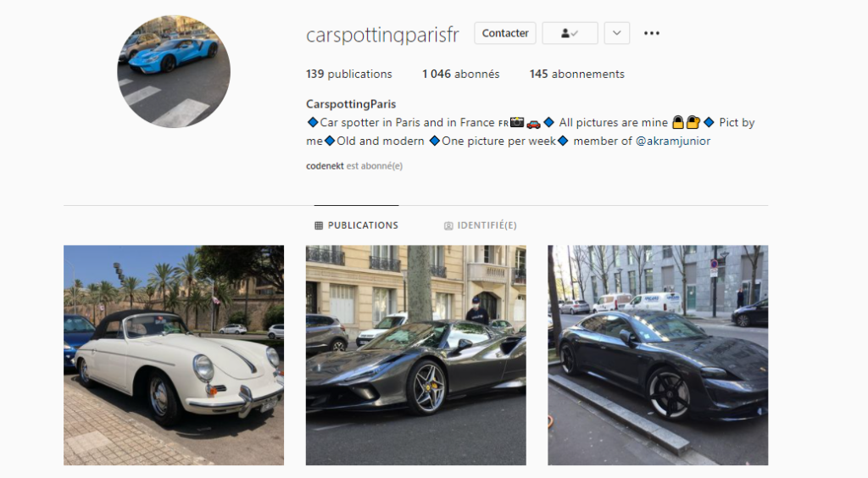The width and height of the screenshot is (868, 478).
Task: Click the CarspottingParis display name
Action: tap(351, 104)
